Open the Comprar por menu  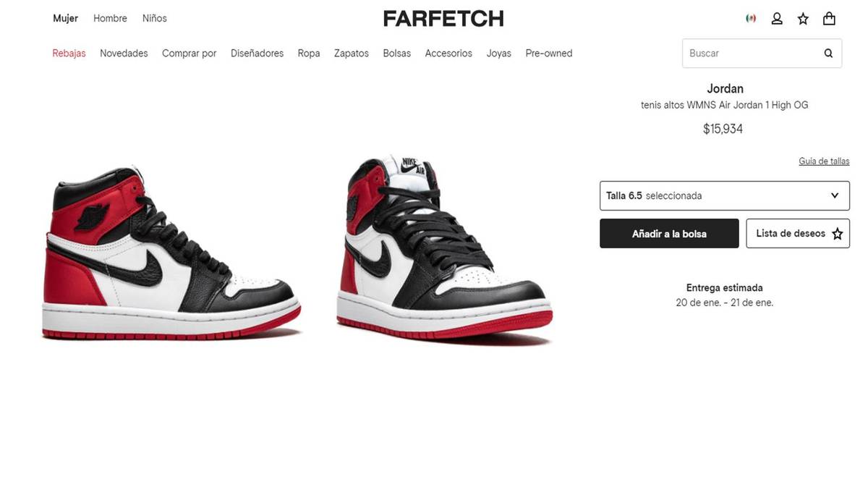[x=189, y=53]
